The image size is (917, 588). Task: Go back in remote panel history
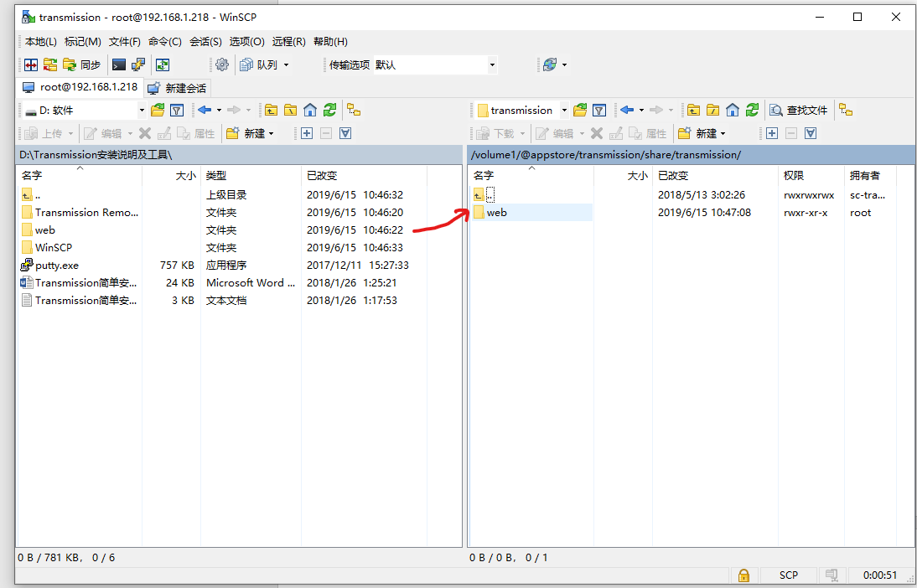click(x=627, y=110)
